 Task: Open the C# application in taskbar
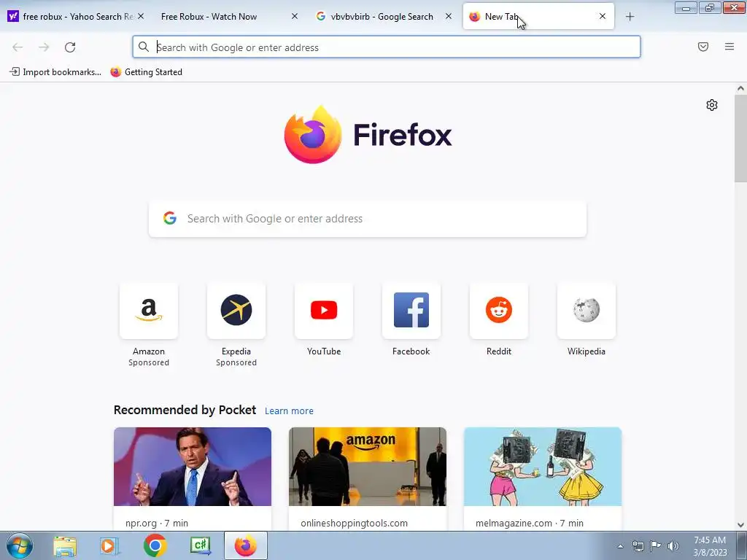(x=201, y=545)
